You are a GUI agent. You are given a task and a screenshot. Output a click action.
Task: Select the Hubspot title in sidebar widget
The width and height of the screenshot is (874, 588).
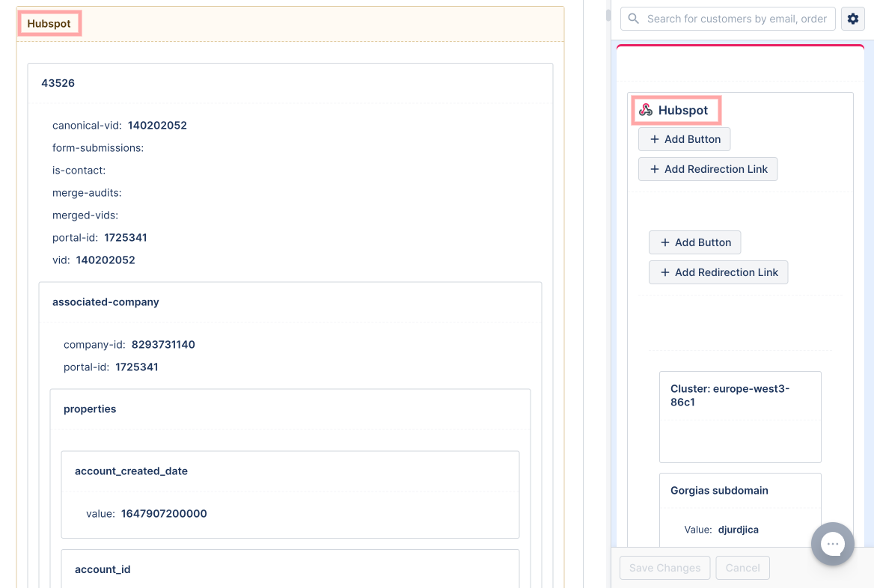682,111
